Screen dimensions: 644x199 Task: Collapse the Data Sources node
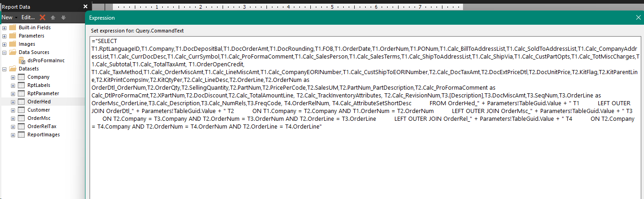pos(4,52)
